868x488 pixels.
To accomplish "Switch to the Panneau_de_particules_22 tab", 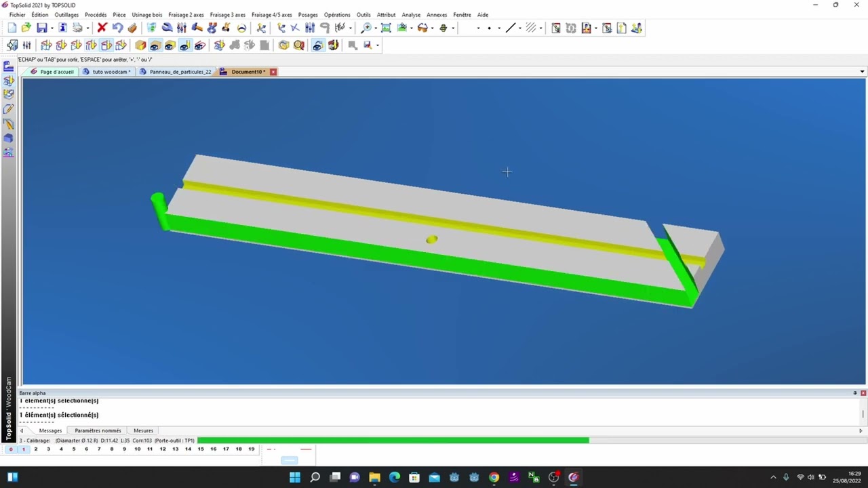I will point(176,72).
